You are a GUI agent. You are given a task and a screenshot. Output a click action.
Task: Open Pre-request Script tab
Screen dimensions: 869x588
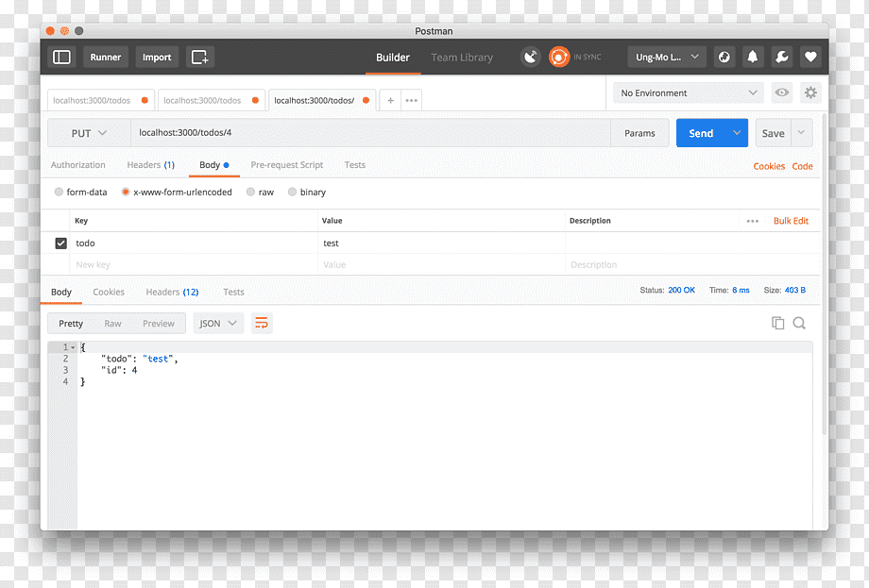[286, 165]
